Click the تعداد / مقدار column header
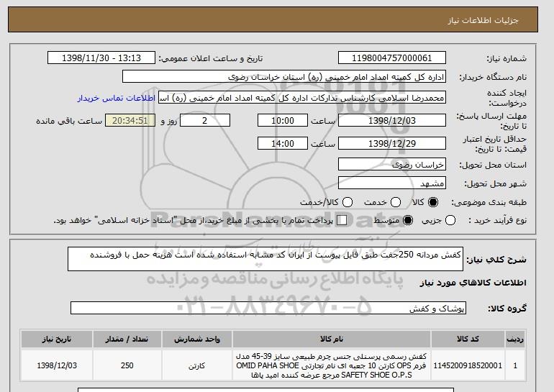554x392 pixels. pos(127,339)
